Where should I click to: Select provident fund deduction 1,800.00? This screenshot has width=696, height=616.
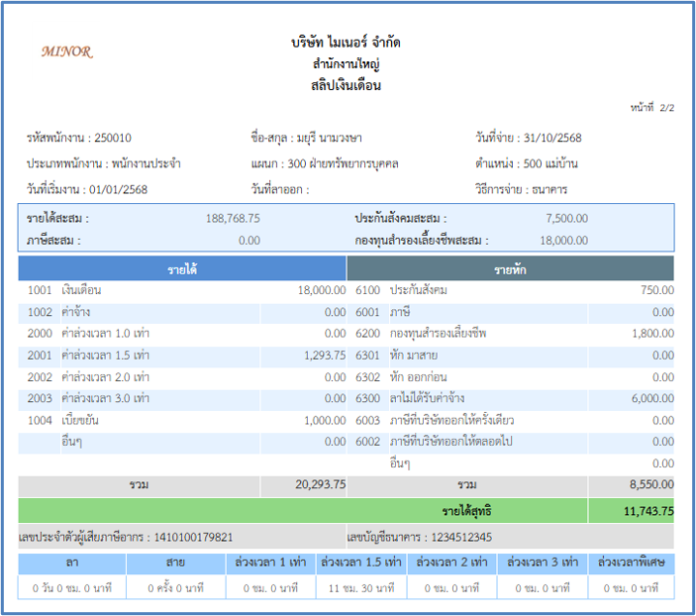(x=653, y=334)
